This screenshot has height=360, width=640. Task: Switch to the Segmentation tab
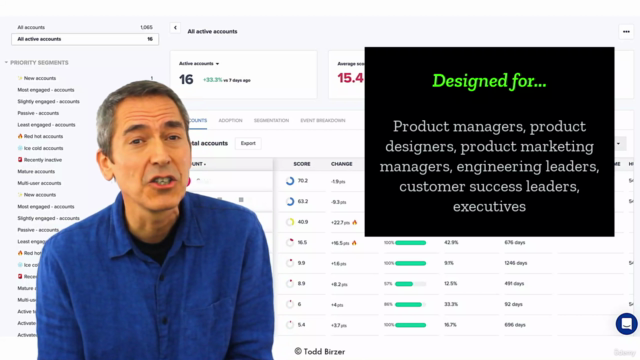271,120
